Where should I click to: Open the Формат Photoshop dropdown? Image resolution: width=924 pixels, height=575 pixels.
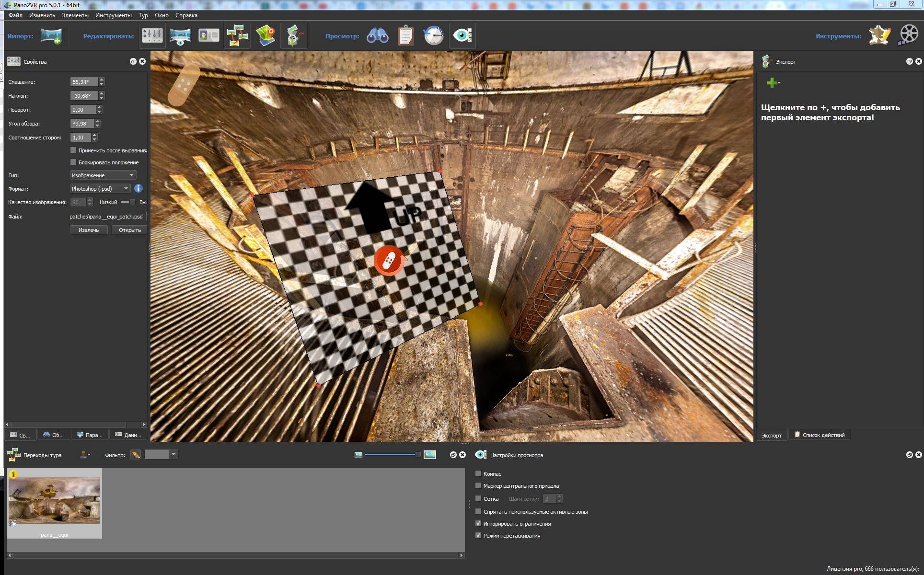tap(100, 188)
